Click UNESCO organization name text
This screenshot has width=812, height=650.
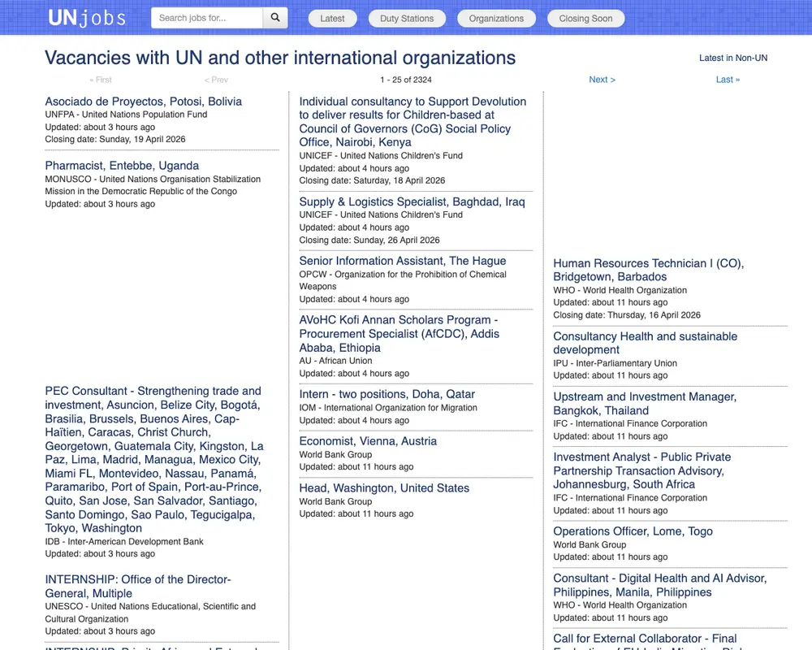150,613
